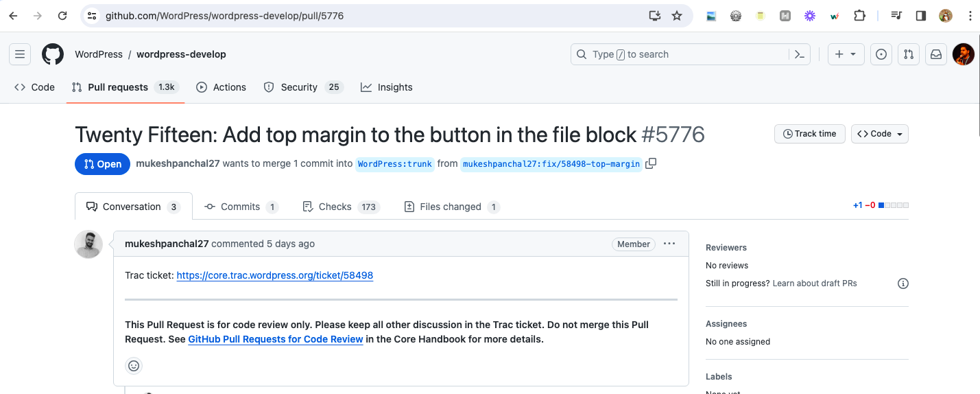Image resolution: width=980 pixels, height=394 pixels.
Task: Click the WordPress:trunk base branch label
Action: 395,164
